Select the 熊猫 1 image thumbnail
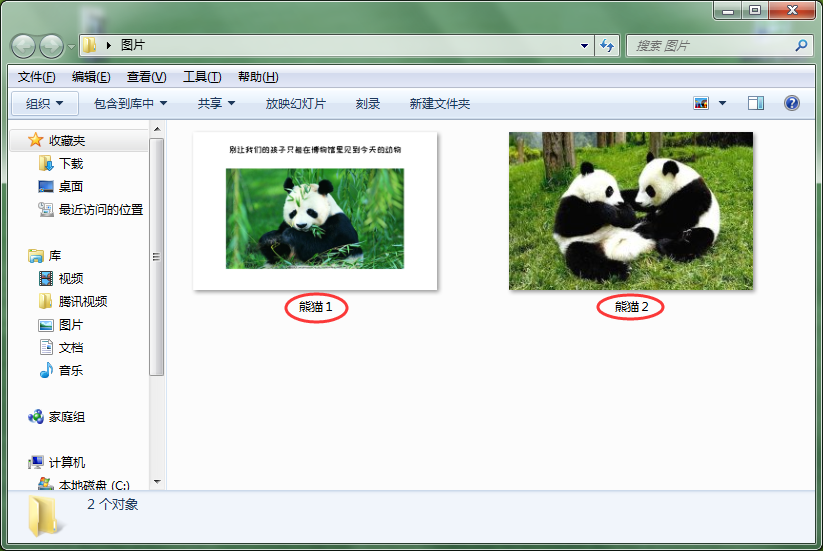Screen dimensions: 823x551 [315, 211]
